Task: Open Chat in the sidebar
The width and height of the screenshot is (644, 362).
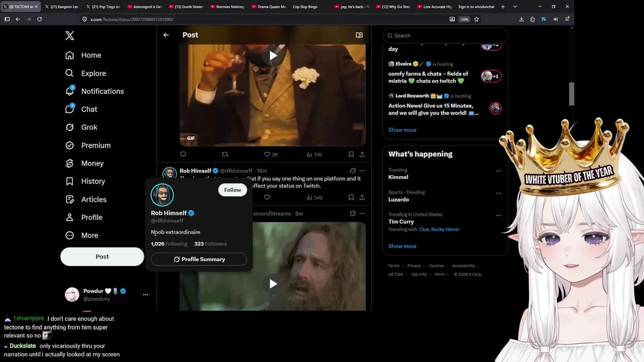Action: (81, 109)
